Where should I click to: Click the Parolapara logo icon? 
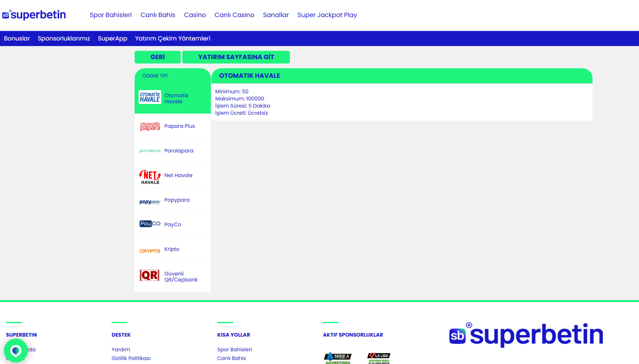(x=150, y=151)
